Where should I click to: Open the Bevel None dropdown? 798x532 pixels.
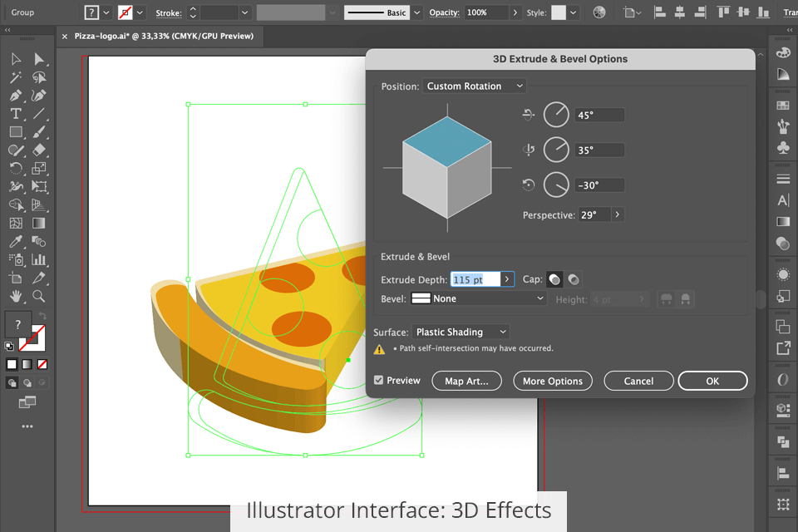479,298
